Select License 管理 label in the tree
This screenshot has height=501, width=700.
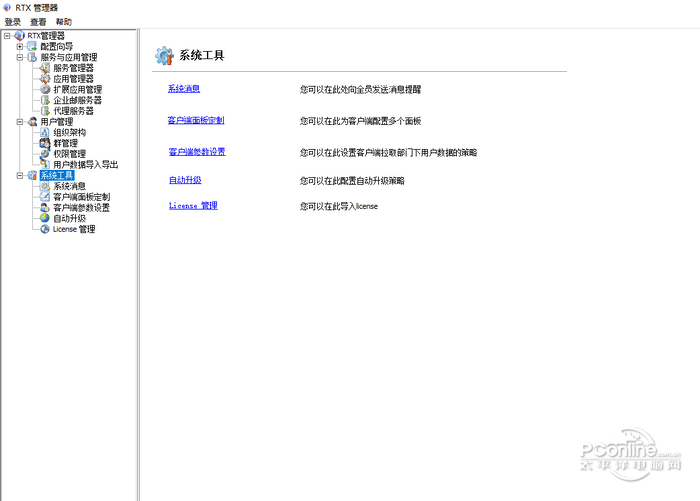74,229
